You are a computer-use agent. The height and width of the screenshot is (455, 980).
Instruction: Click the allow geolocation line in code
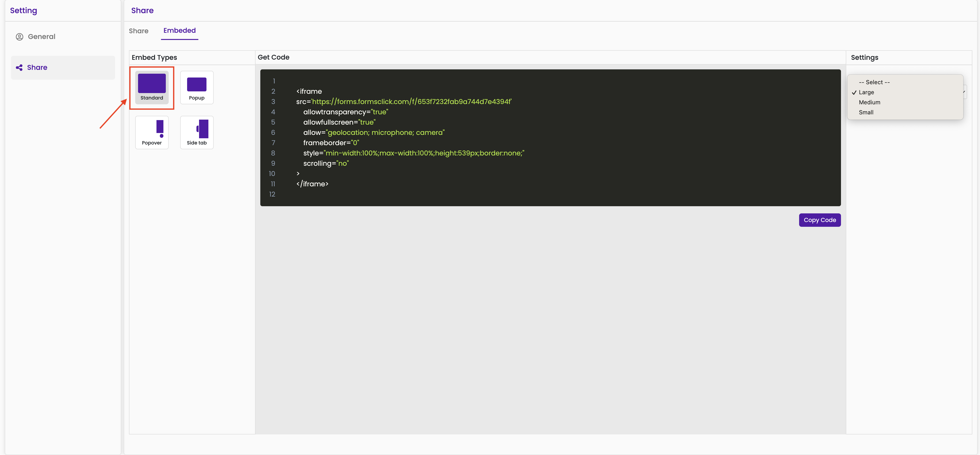coord(373,132)
